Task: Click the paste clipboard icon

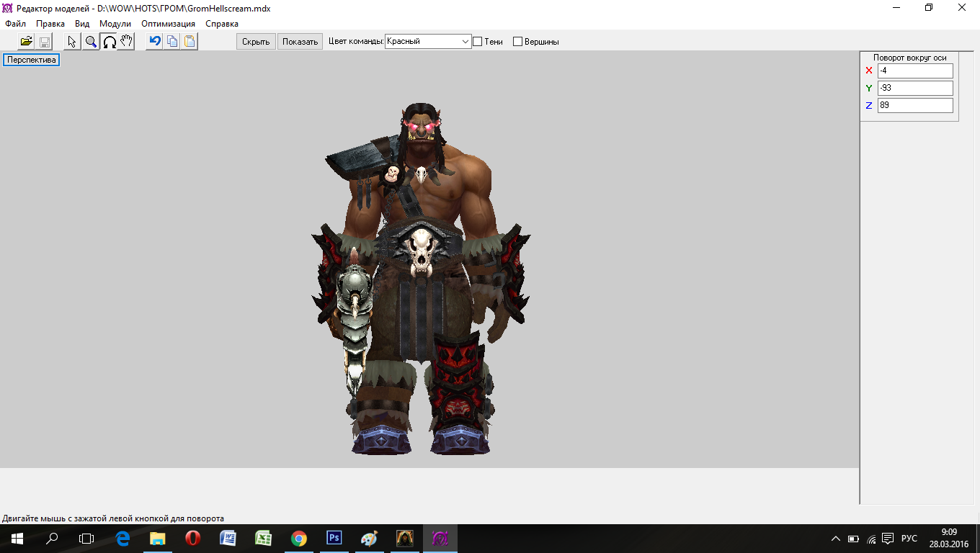Action: click(189, 42)
